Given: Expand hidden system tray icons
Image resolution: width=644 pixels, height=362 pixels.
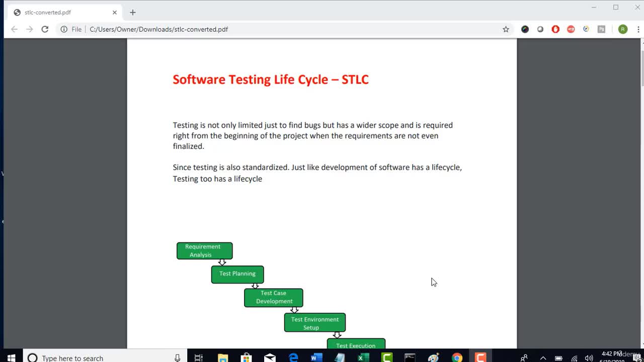Looking at the screenshot, I should 543,358.
